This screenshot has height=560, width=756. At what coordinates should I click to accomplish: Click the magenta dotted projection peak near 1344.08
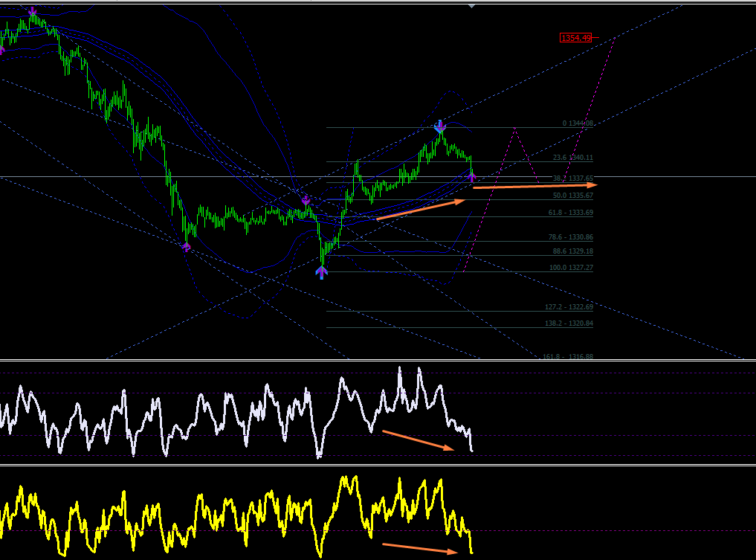click(515, 129)
